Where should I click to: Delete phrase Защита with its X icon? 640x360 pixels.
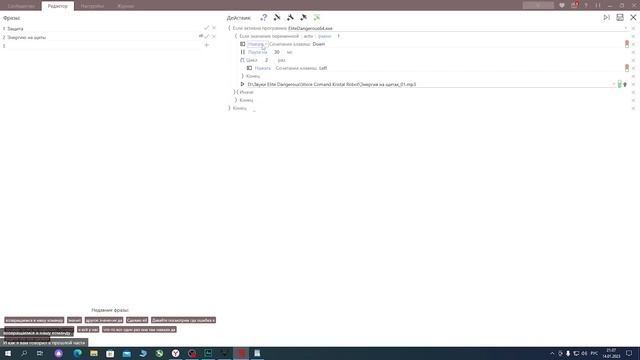coord(214,28)
